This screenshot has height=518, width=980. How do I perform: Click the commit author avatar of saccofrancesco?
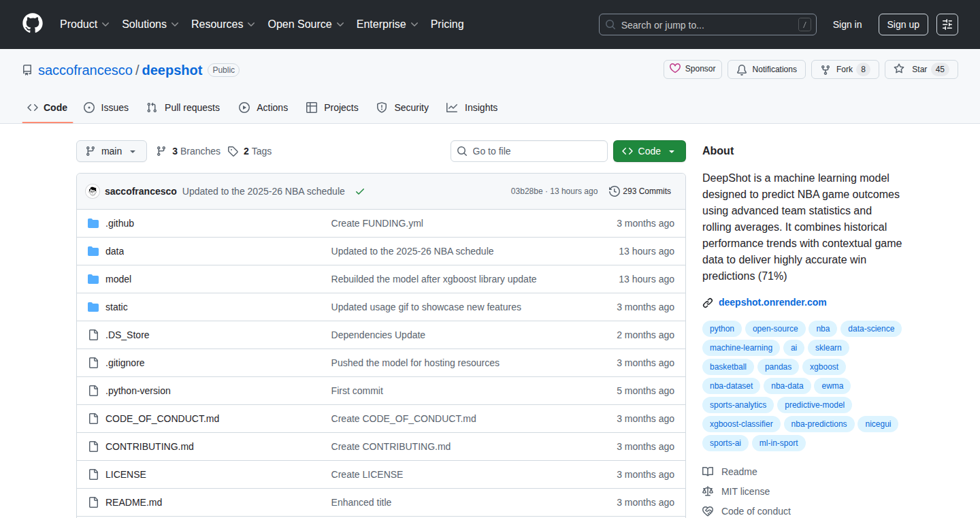pos(93,191)
